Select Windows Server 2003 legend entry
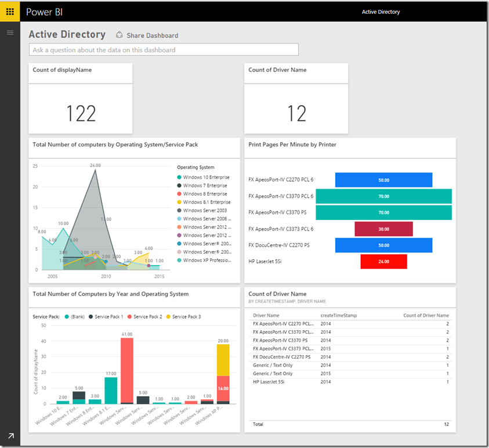 [202, 210]
